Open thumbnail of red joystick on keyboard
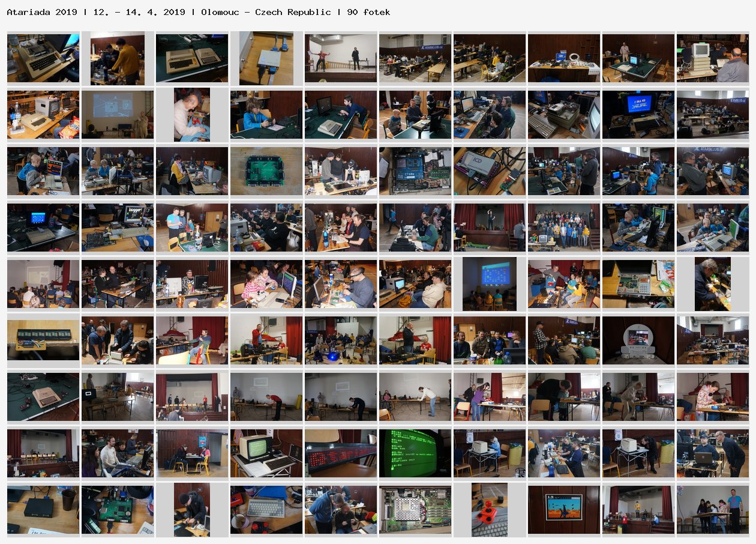756x544 pixels. point(490,510)
